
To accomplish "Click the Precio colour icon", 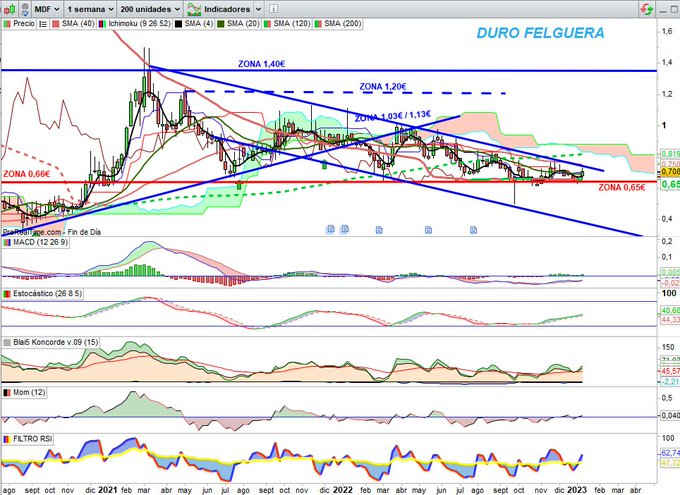I will pyautogui.click(x=7, y=24).
